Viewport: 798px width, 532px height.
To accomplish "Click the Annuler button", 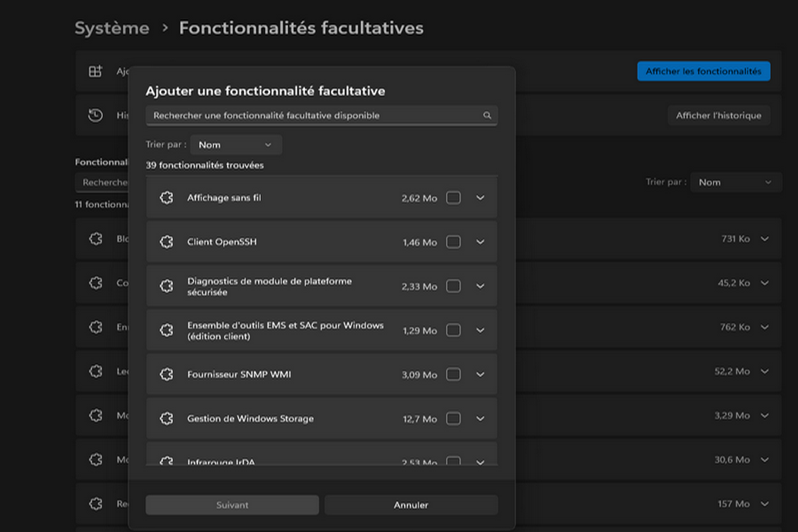I will (411, 505).
